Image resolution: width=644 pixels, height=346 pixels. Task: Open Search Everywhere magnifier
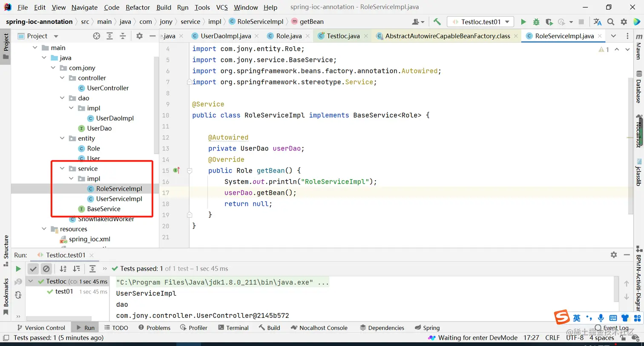[x=611, y=22]
